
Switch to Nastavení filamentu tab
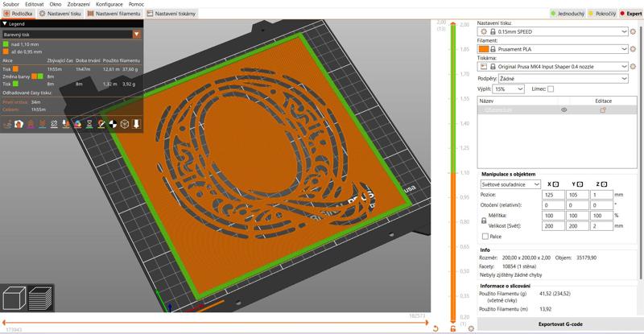114,14
